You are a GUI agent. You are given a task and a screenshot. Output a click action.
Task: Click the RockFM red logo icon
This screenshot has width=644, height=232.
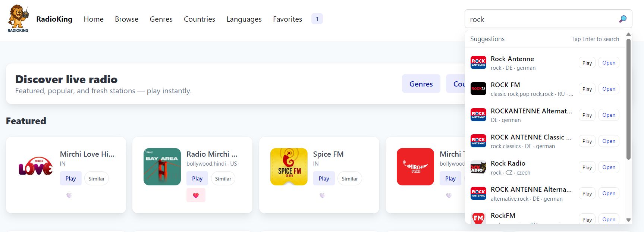click(x=478, y=218)
